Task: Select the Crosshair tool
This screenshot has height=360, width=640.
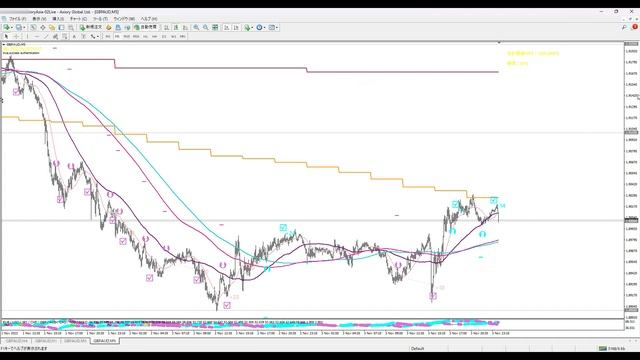Action: coord(16,36)
